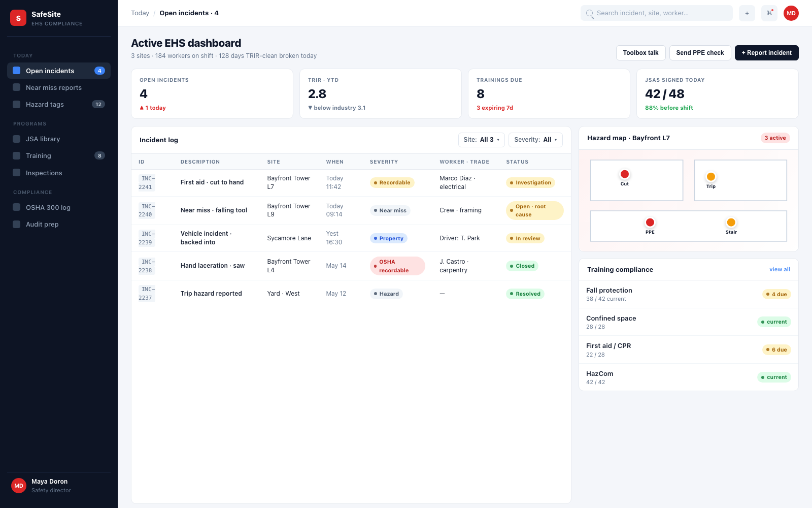Click the Near miss · falling tool description
This screenshot has width=812, height=508.
coord(214,210)
